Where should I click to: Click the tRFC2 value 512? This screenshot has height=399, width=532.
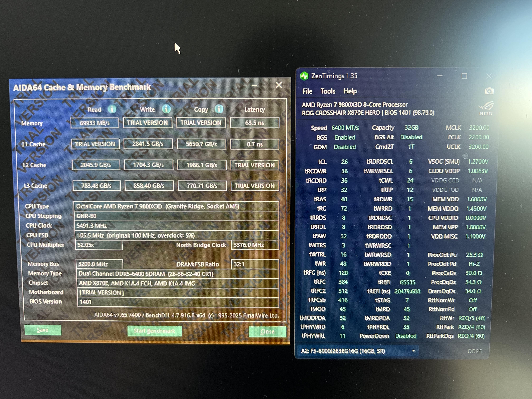(x=343, y=291)
